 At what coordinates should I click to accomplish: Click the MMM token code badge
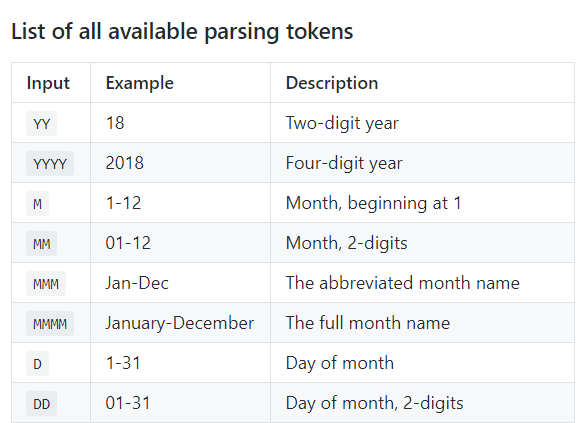pyautogui.click(x=46, y=283)
